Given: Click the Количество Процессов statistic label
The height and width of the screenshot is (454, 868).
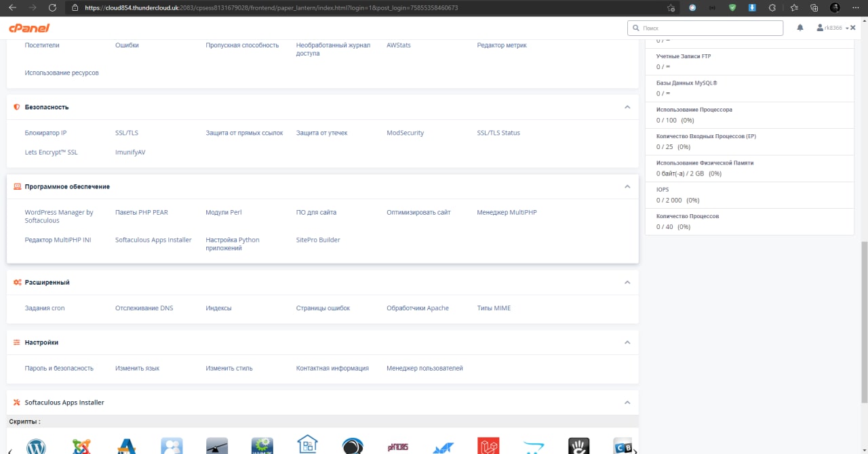Looking at the screenshot, I should point(688,216).
